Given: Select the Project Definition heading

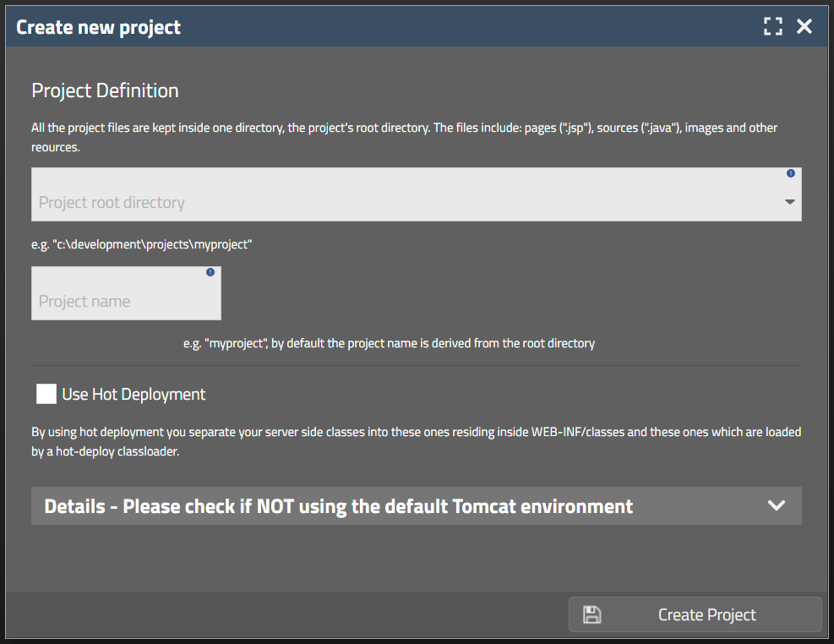Looking at the screenshot, I should [105, 90].
